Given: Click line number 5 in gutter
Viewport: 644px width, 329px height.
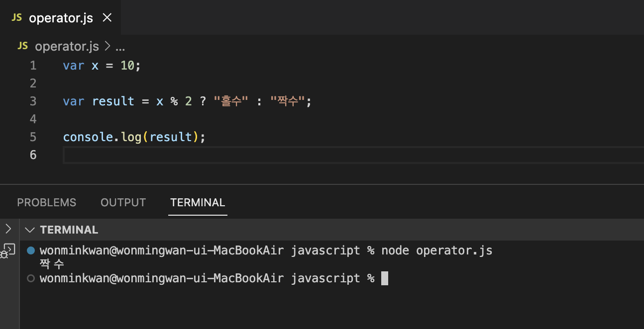Looking at the screenshot, I should click(33, 137).
